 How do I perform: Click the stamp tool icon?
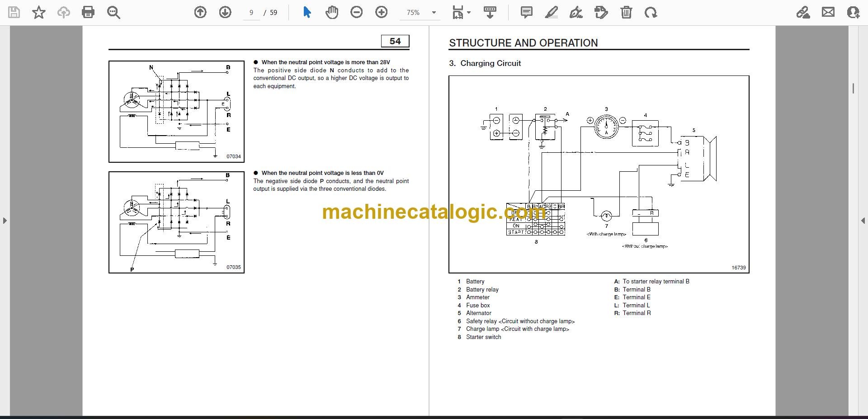[601, 12]
